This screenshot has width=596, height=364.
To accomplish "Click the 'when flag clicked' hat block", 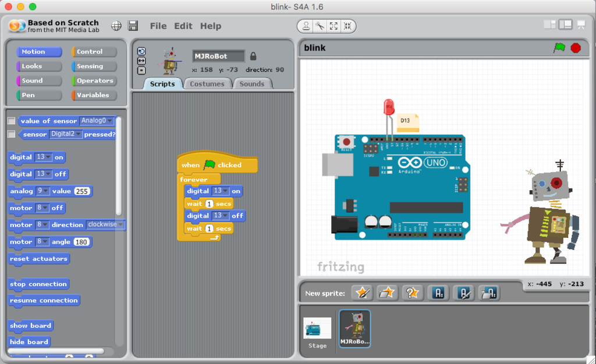I will point(217,162).
